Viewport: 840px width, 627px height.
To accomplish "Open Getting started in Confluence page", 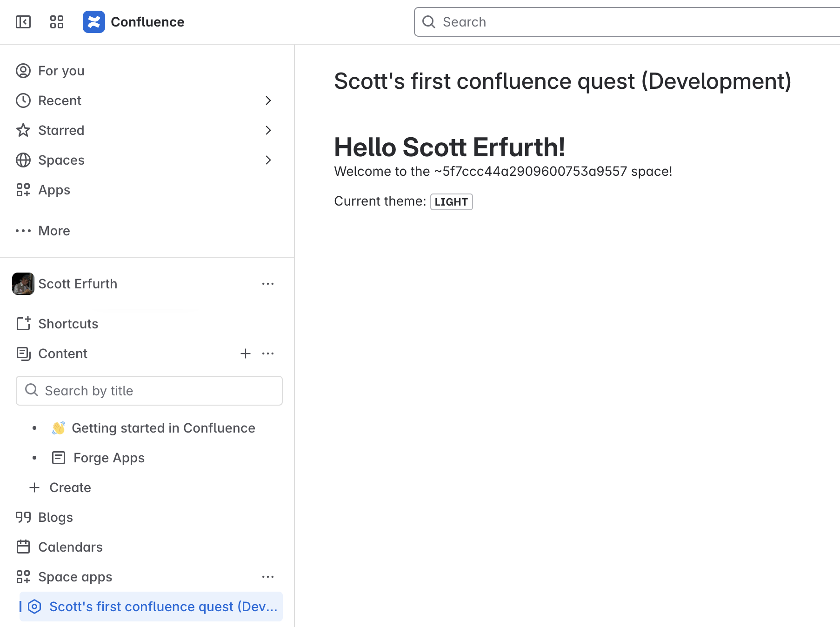I will (x=163, y=428).
